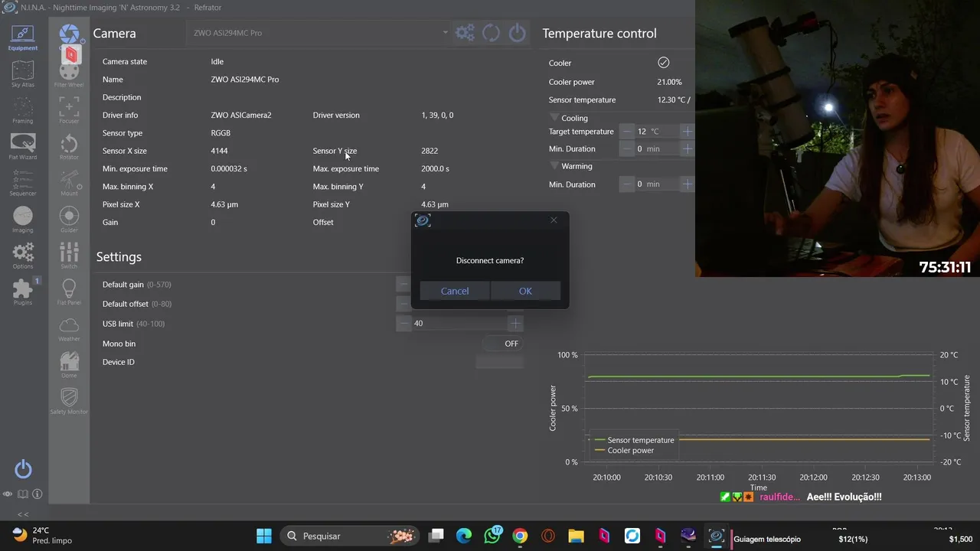The width and height of the screenshot is (980, 551).
Task: Click the Sensor type value RGGB
Action: [220, 133]
